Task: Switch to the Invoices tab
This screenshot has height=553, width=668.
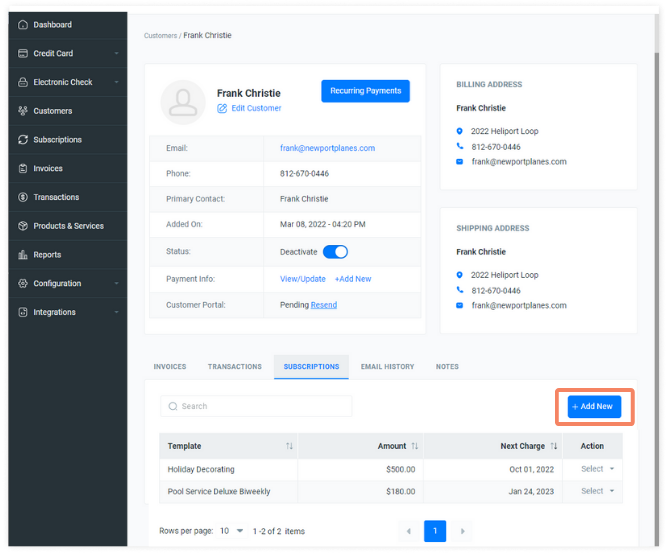Action: 170,367
